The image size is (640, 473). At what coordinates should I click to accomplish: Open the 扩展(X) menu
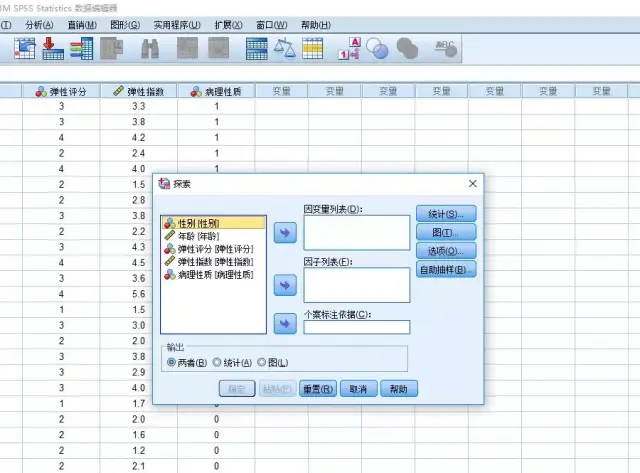pyautogui.click(x=229, y=25)
